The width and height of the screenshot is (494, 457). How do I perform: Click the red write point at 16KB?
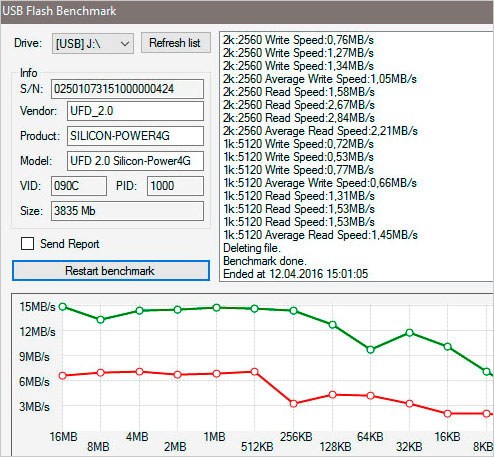(x=448, y=414)
